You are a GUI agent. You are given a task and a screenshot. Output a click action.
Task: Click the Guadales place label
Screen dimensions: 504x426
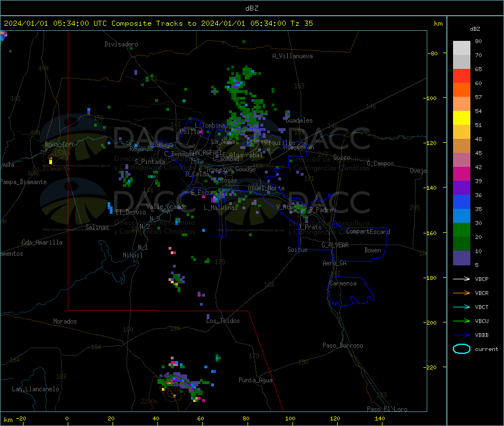299,120
